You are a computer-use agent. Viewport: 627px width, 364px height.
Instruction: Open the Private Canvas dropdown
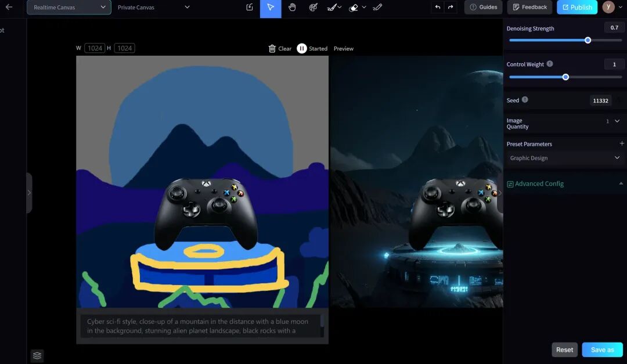[x=153, y=7]
